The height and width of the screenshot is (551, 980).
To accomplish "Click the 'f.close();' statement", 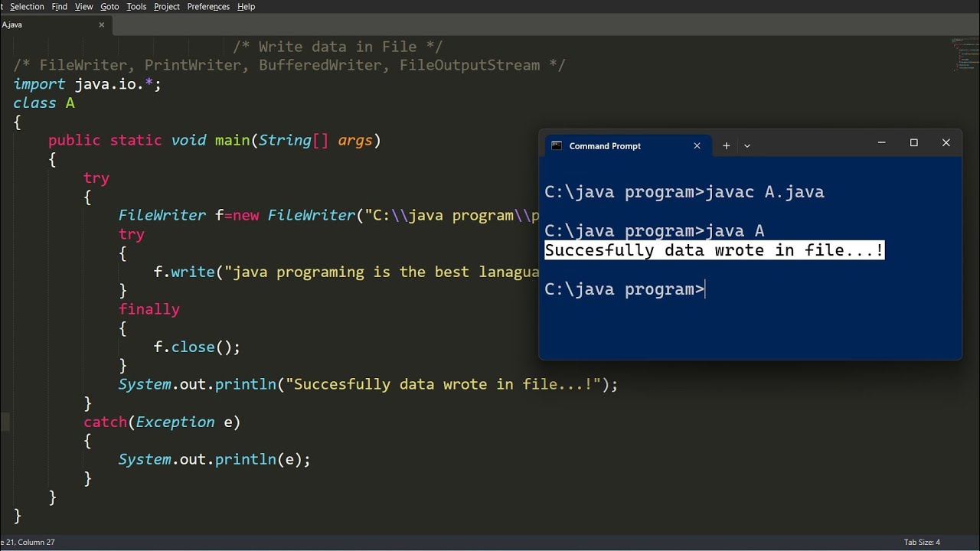I will tap(197, 347).
